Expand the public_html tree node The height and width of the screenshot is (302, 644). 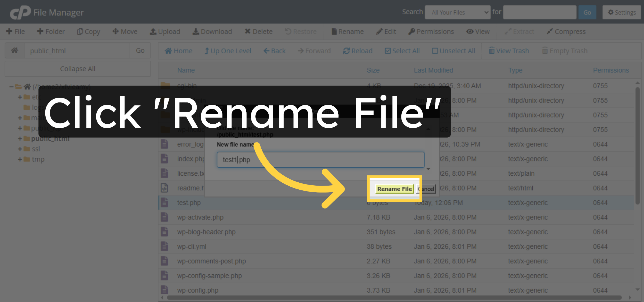[20, 138]
